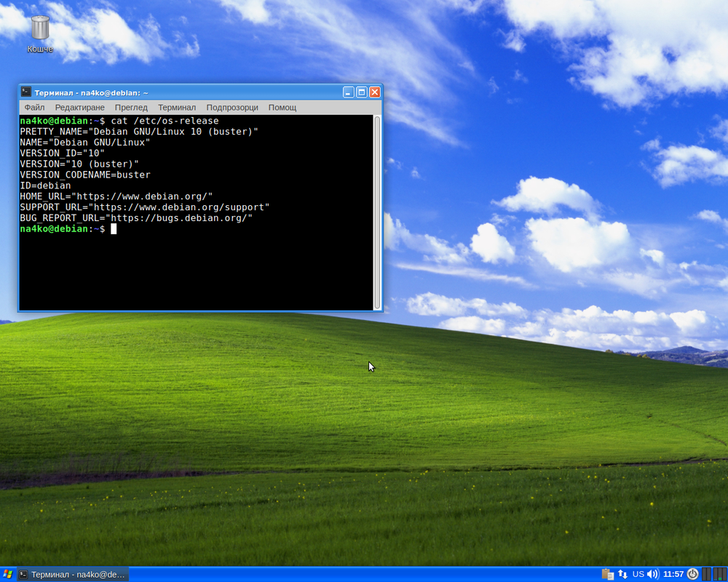Click the ID=debian line
The height and width of the screenshot is (582, 728).
pos(45,186)
